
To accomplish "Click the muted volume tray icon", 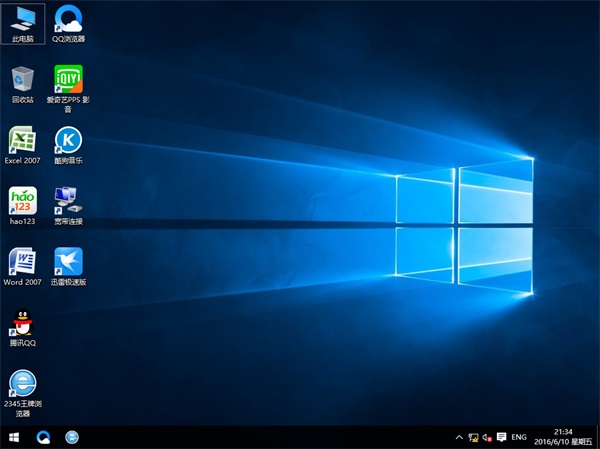I will [x=487, y=437].
